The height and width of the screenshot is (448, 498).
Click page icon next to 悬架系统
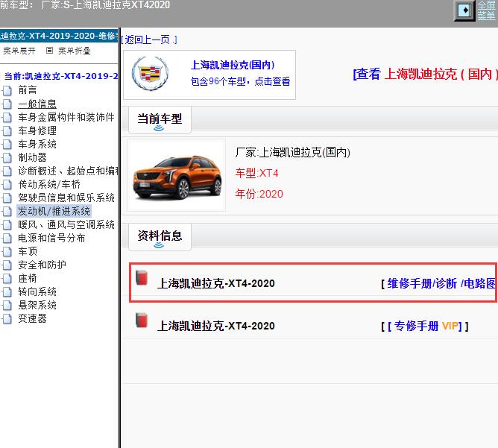pos(7,306)
